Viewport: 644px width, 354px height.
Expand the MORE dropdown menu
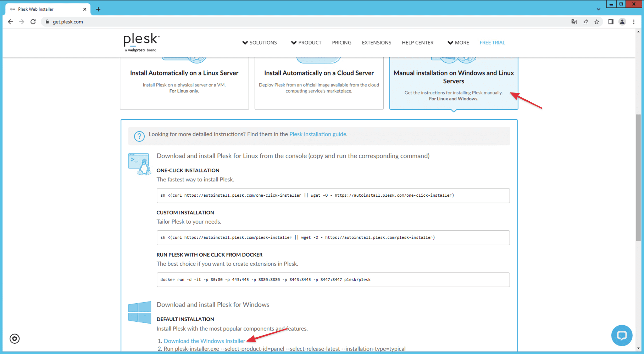[458, 43]
